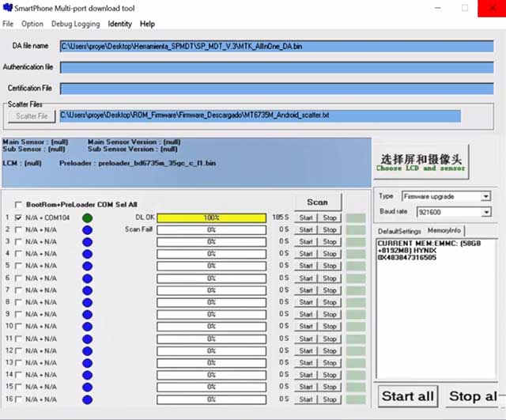
Task: Click the Authentication file field
Action: (x=277, y=67)
